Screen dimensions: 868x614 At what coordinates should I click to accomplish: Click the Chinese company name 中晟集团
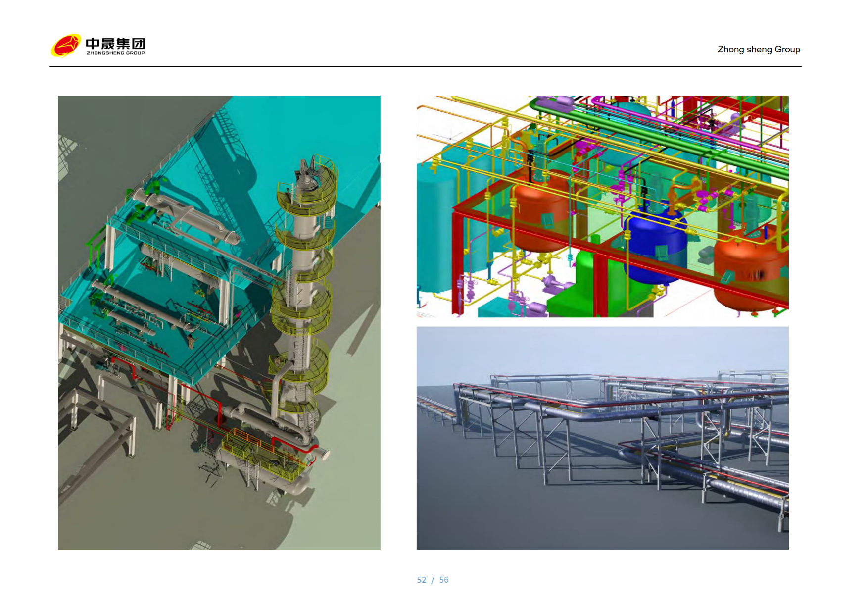click(x=115, y=43)
